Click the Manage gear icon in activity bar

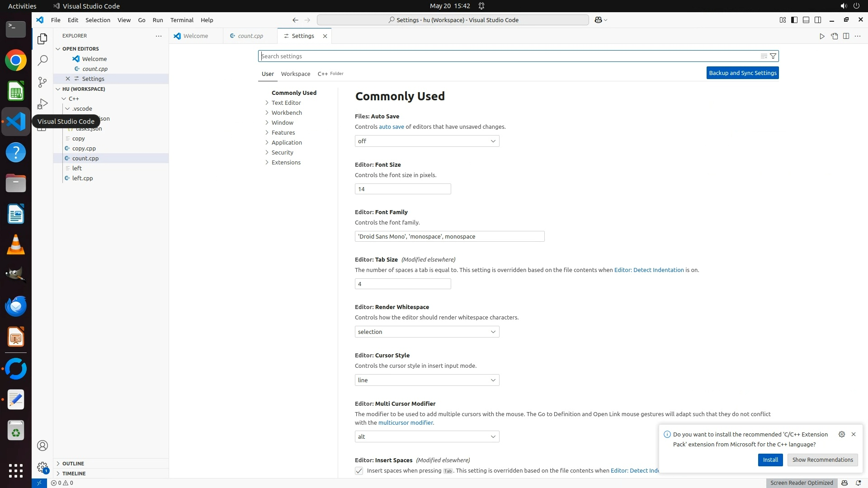(42, 467)
